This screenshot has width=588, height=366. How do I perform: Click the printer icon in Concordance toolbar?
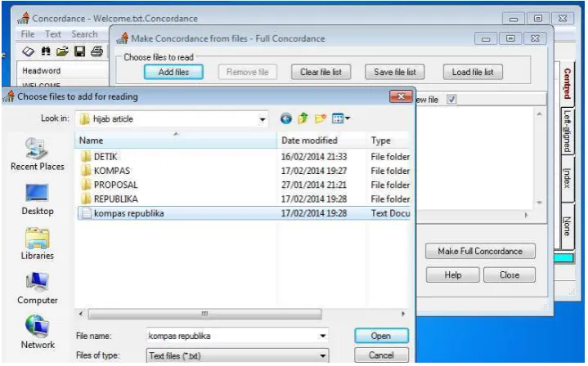click(x=97, y=51)
